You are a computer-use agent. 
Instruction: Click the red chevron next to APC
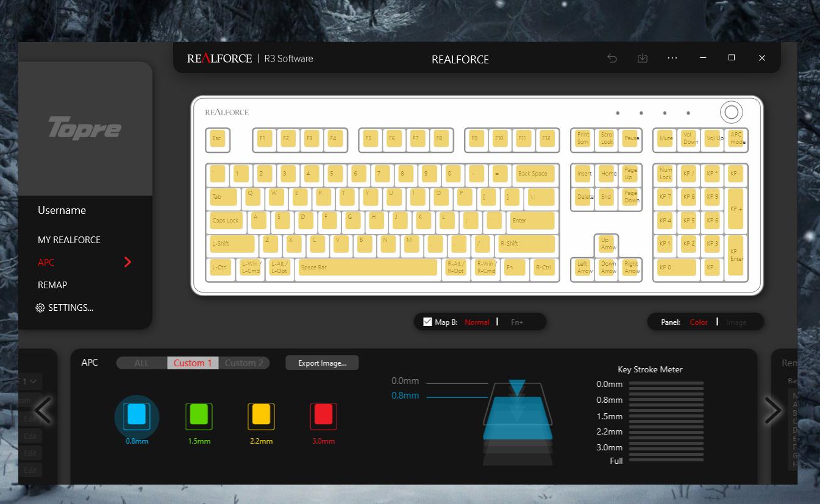tap(127, 262)
